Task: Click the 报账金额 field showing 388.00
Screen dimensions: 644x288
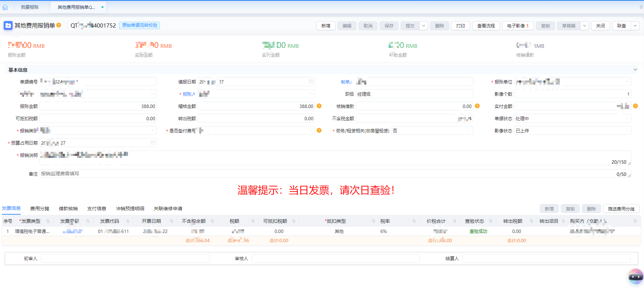Action: 98,106
